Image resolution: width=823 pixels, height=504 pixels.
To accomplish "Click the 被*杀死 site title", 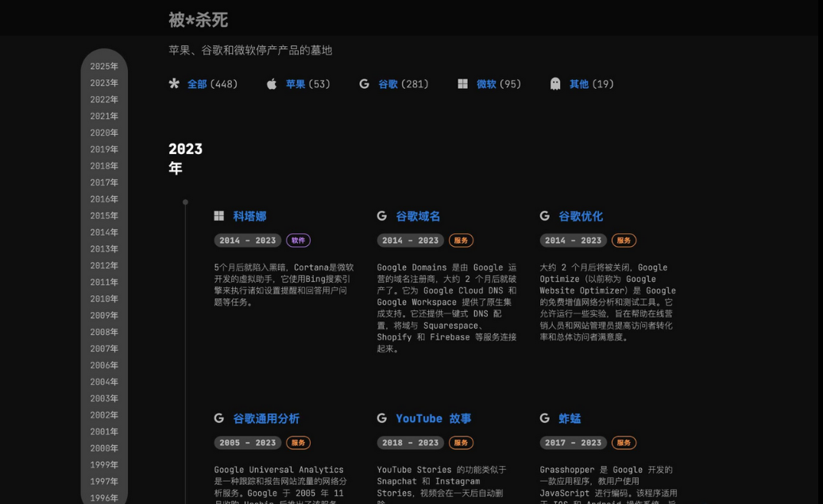I will (198, 20).
